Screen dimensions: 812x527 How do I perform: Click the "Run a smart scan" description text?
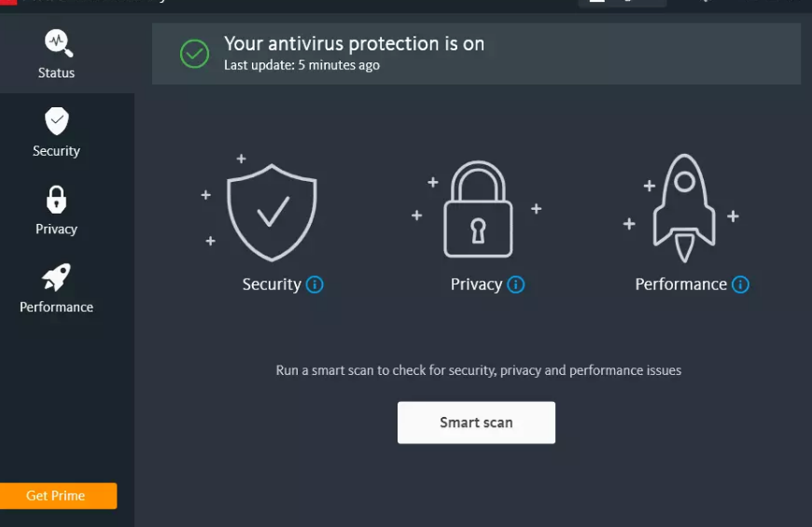coord(478,370)
